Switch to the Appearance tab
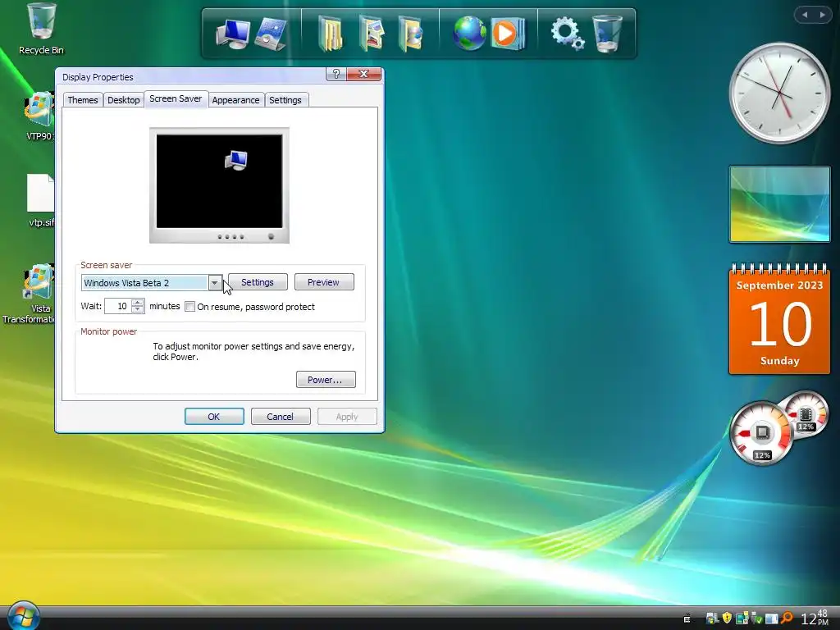Image resolution: width=840 pixels, height=630 pixels. [235, 100]
